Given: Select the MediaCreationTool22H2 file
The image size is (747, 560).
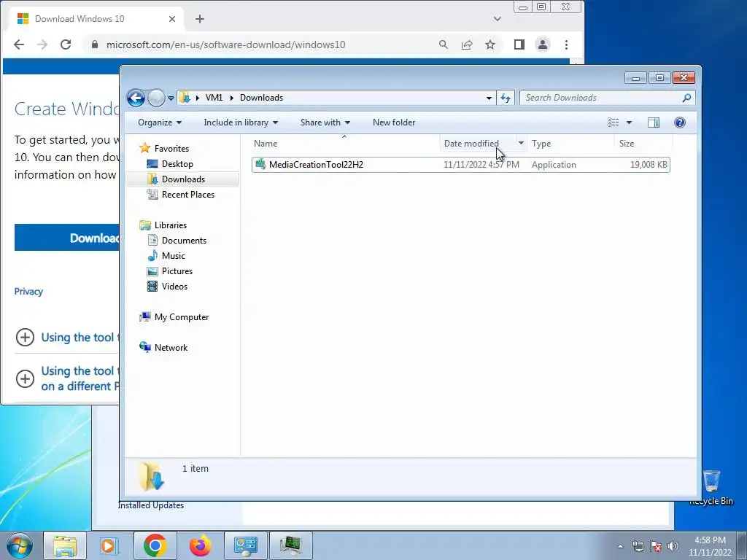Looking at the screenshot, I should click(461, 165).
